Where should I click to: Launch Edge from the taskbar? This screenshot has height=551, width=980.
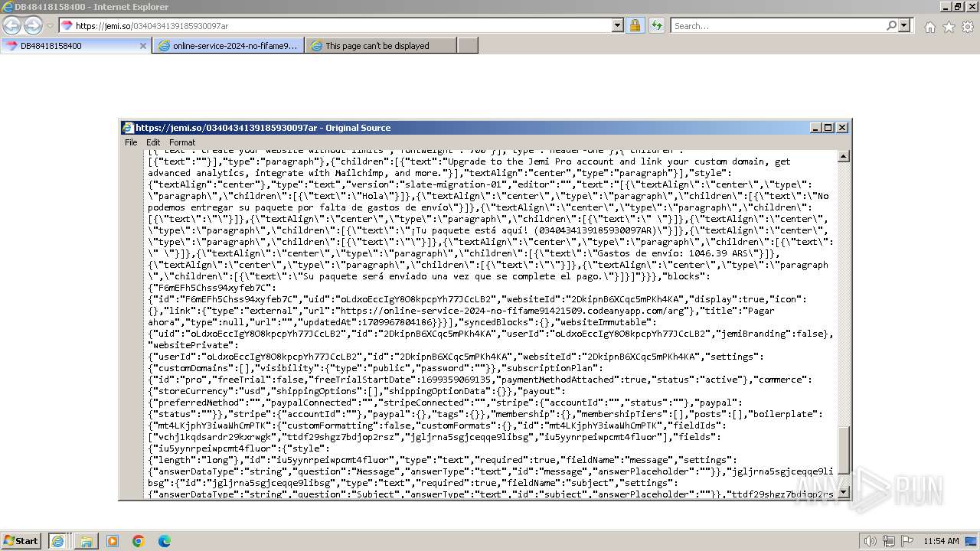click(165, 541)
